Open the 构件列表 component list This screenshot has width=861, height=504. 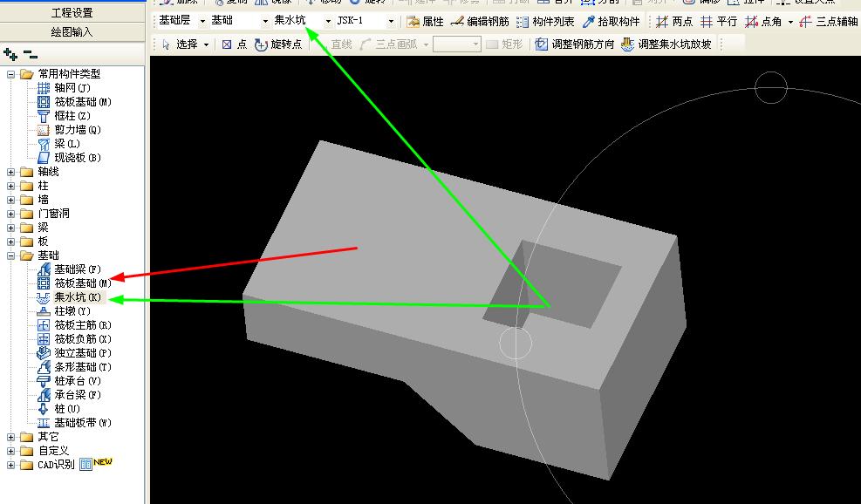(545, 22)
